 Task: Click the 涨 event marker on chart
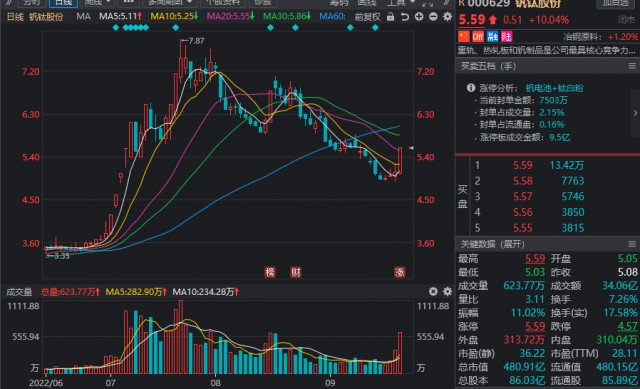click(400, 272)
